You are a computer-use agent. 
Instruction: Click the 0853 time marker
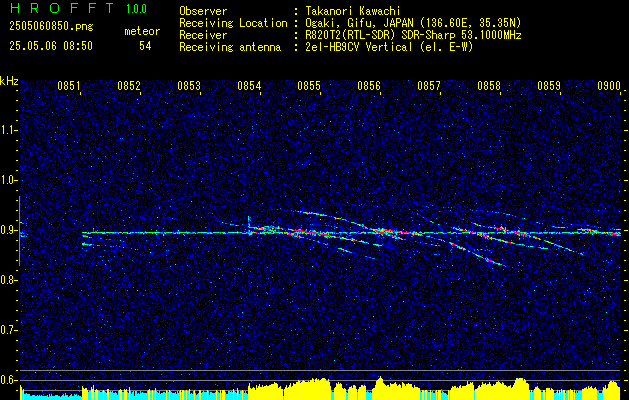point(189,85)
